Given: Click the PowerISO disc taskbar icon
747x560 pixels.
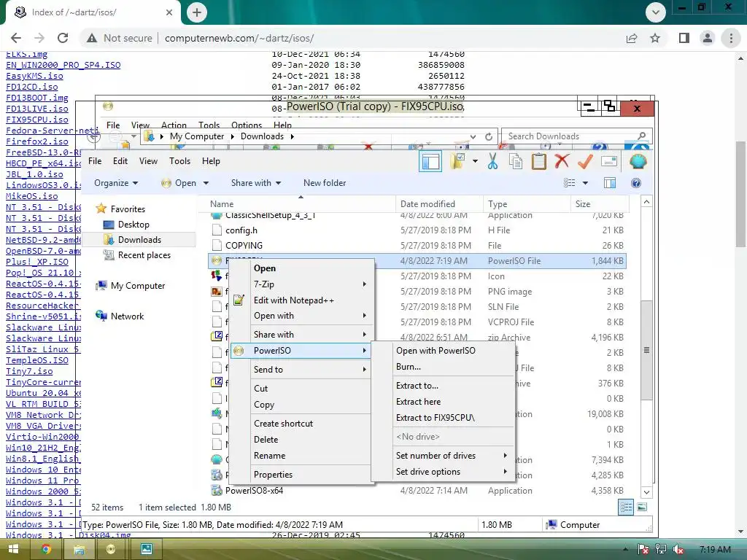Looking at the screenshot, I should coord(111,549).
